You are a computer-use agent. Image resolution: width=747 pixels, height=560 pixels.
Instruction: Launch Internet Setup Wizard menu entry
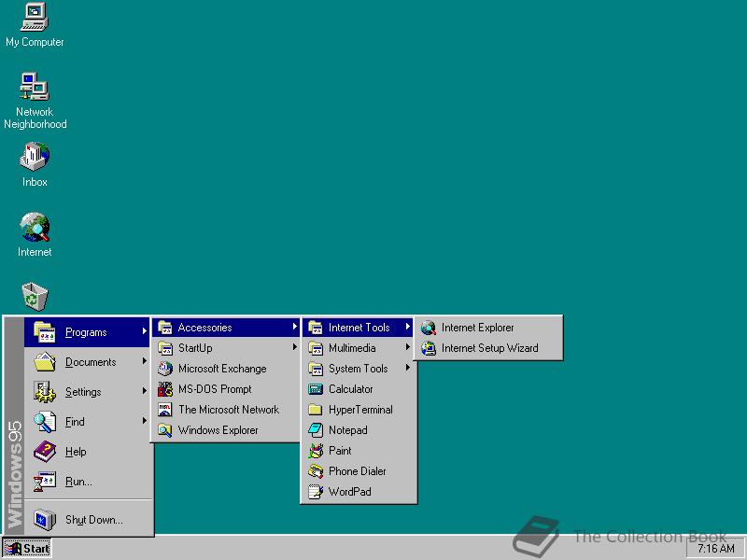[x=487, y=348]
